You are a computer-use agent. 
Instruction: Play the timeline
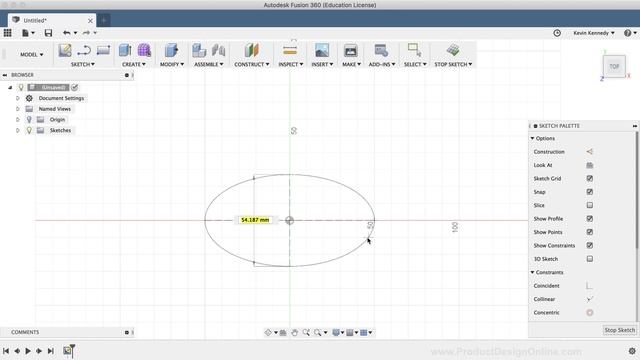(x=28, y=351)
